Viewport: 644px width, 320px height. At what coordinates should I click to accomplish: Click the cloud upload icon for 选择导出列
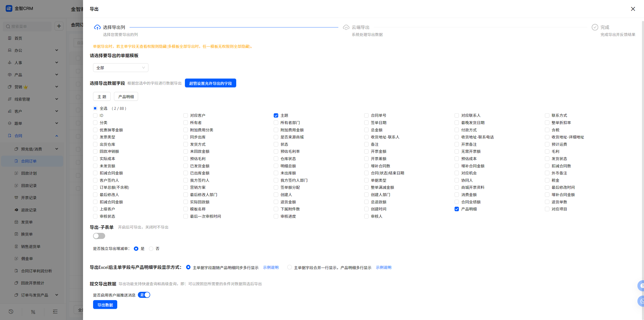97,27
